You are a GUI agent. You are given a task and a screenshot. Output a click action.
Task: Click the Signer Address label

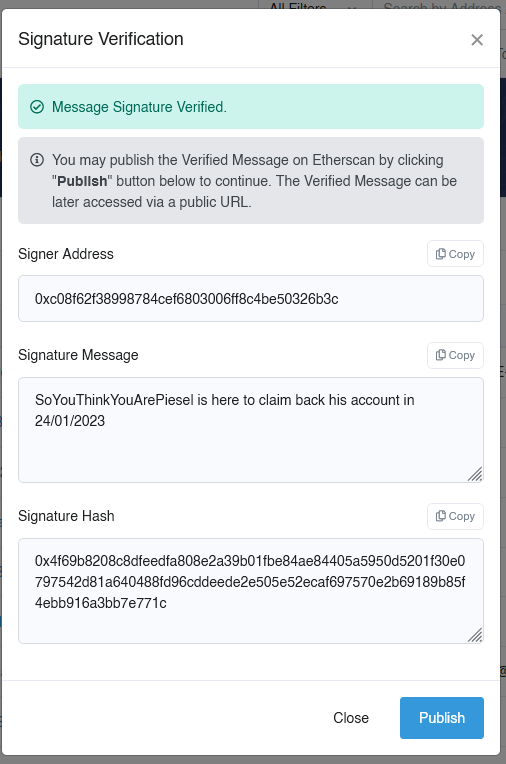(66, 254)
